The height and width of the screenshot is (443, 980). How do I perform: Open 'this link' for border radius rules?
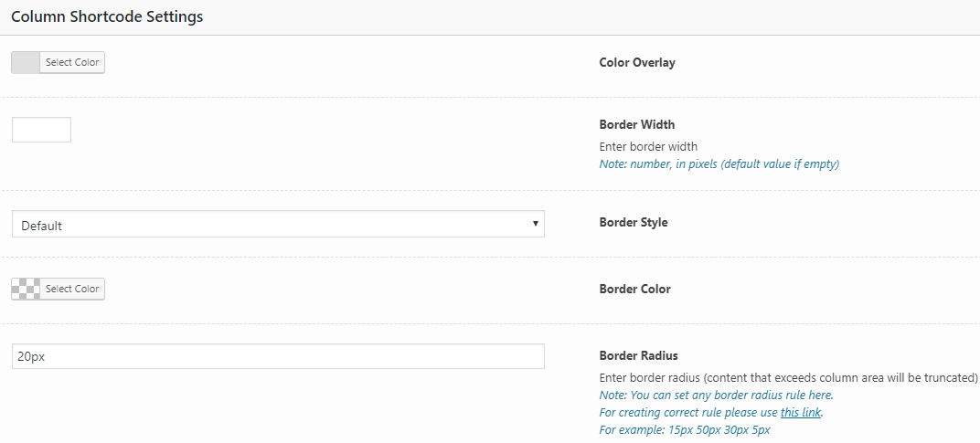801,412
